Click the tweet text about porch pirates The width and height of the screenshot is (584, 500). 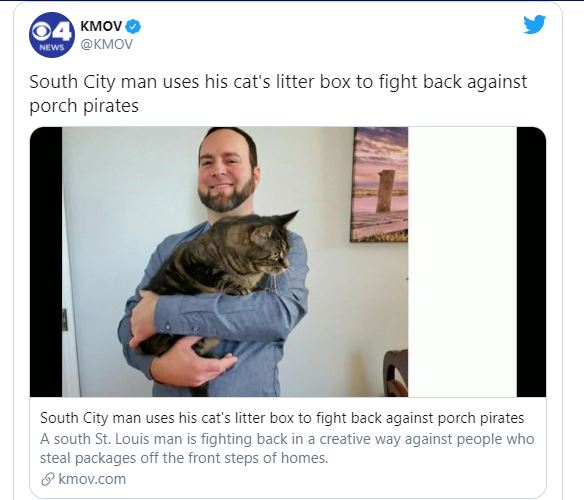coord(278,94)
